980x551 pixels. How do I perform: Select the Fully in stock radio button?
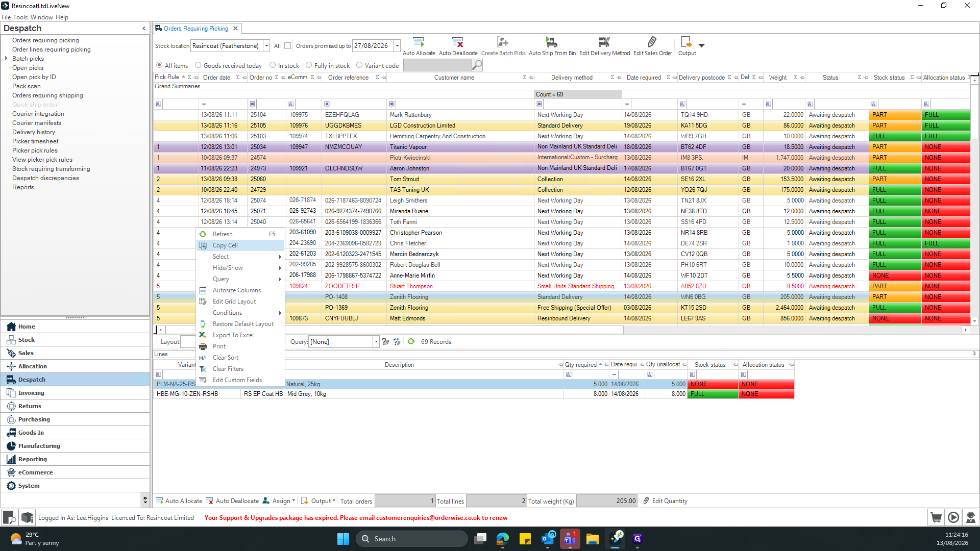pos(309,65)
